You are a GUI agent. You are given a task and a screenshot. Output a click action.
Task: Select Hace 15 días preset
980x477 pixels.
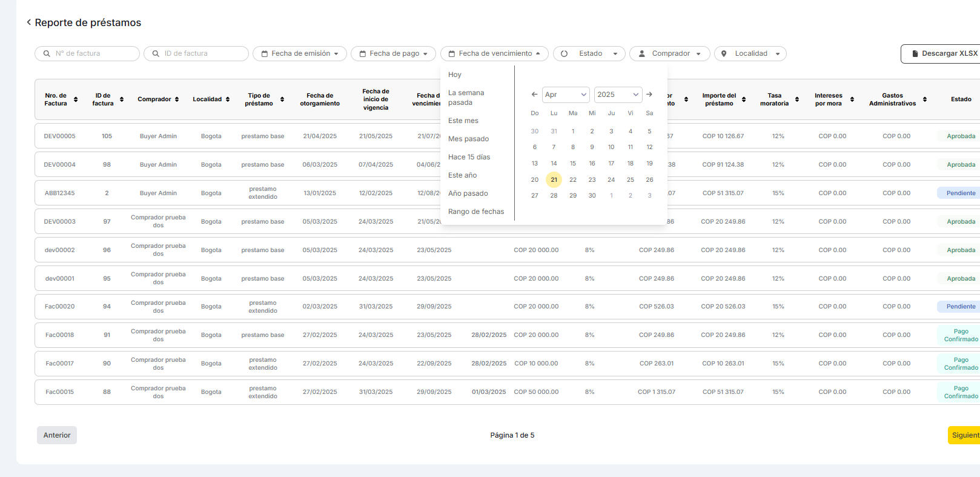469,157
